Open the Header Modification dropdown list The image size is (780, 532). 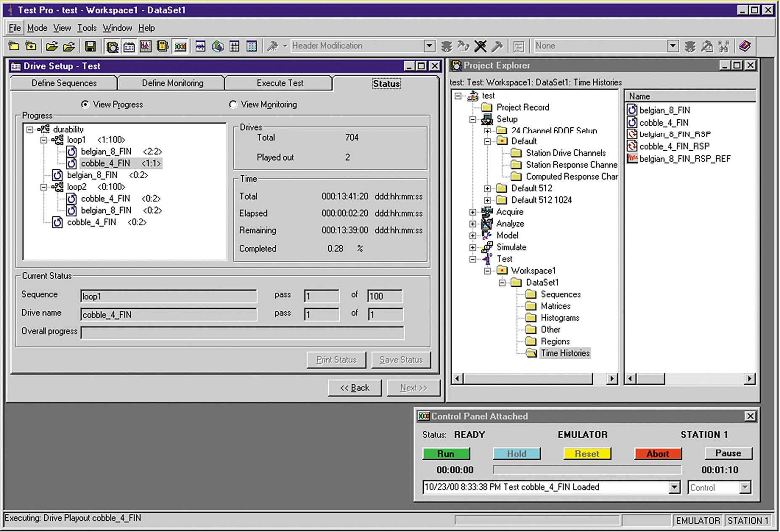(x=429, y=45)
